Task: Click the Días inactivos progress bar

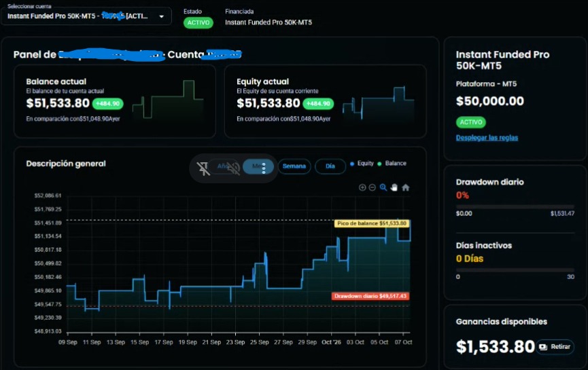Action: tap(515, 270)
